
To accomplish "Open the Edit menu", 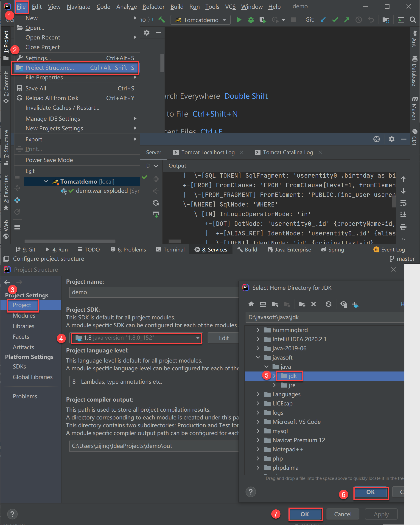I will point(37,7).
